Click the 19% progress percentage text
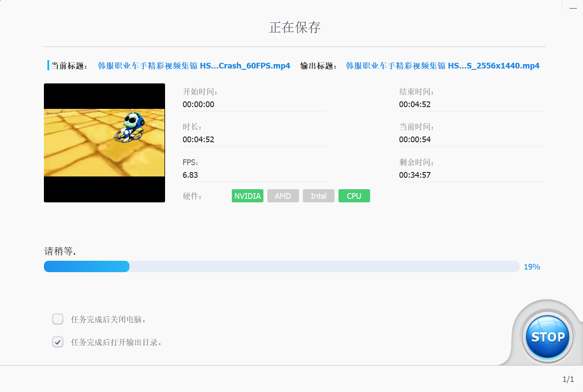This screenshot has width=583, height=392. tap(532, 267)
